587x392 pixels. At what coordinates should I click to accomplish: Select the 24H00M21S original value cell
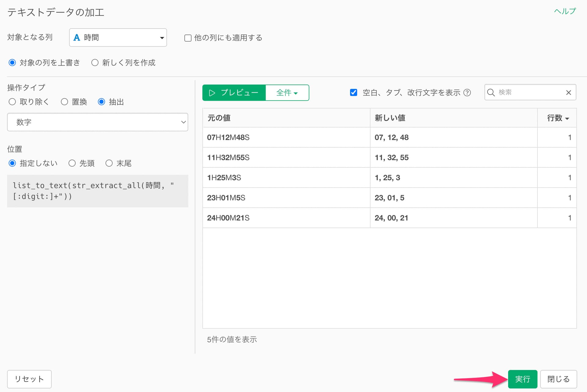pyautogui.click(x=286, y=218)
